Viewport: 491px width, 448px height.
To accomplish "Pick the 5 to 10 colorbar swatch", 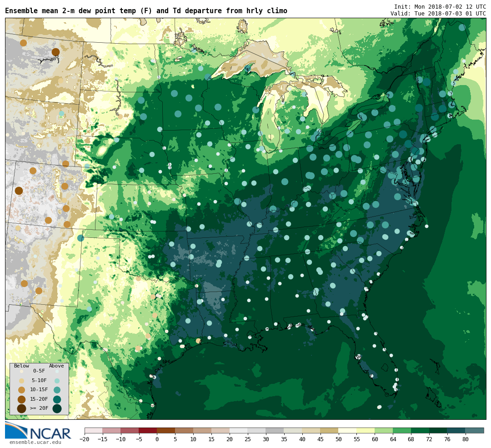I will [185, 430].
